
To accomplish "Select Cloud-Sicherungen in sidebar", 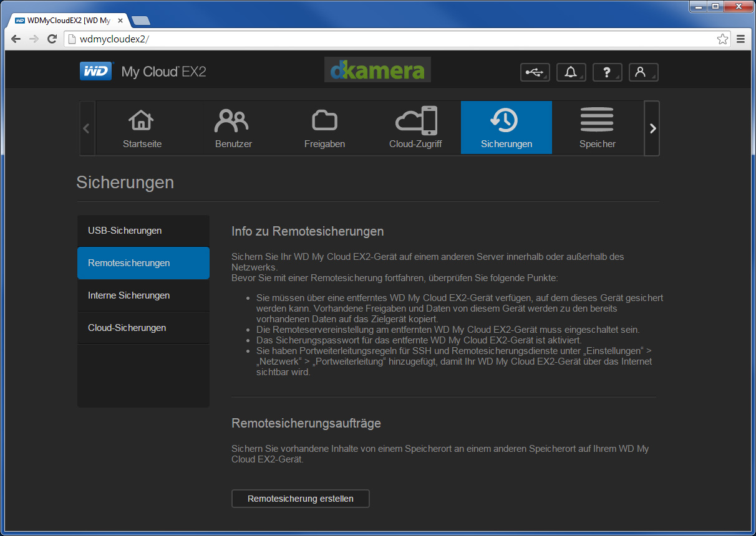I will (143, 328).
